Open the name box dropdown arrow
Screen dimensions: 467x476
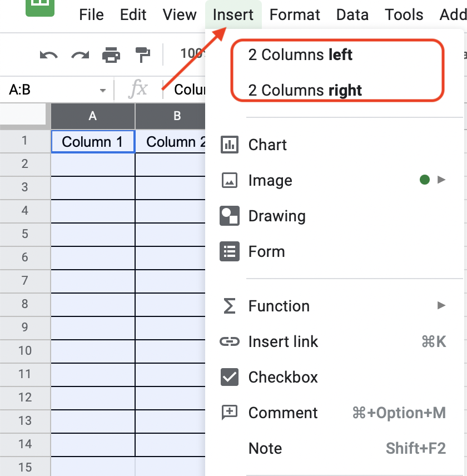tap(103, 90)
